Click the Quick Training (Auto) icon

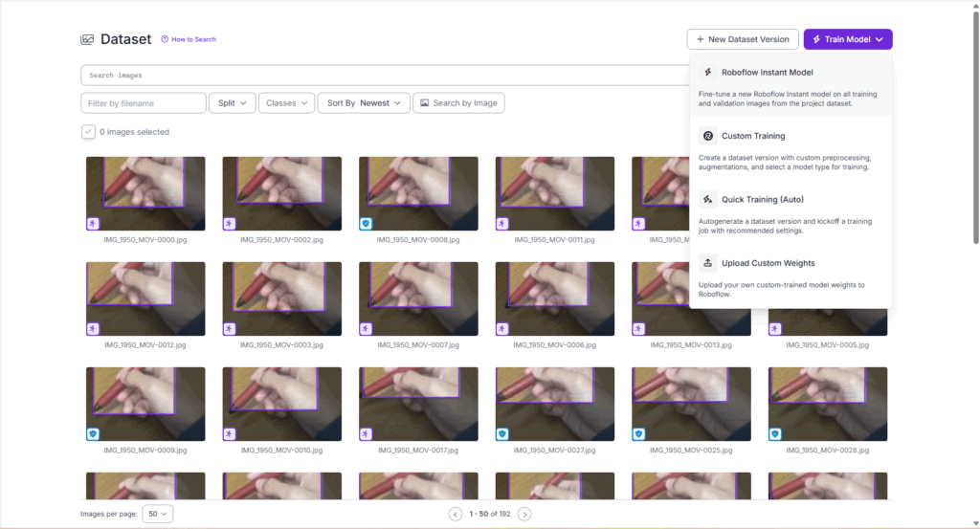coord(707,199)
